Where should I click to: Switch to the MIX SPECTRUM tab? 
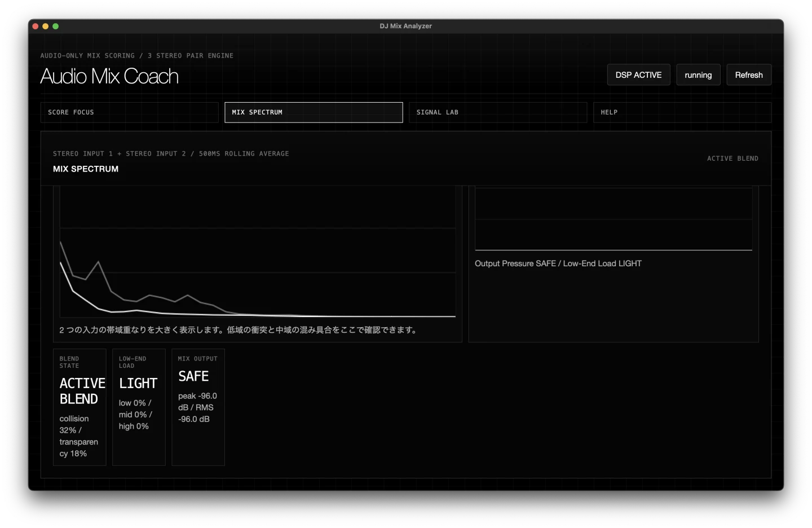tap(314, 112)
